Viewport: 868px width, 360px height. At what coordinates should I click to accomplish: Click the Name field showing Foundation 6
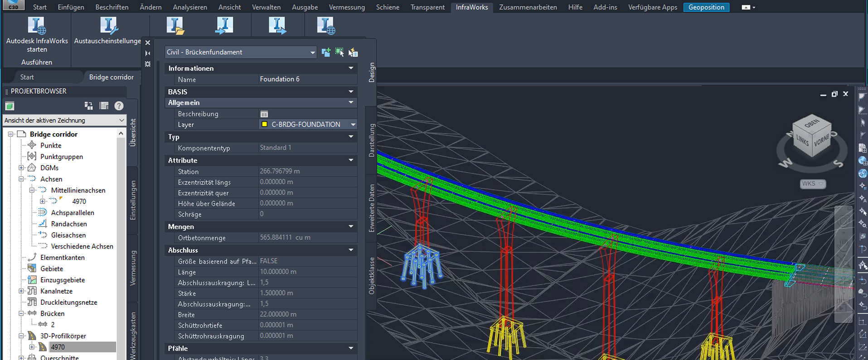[x=308, y=79]
